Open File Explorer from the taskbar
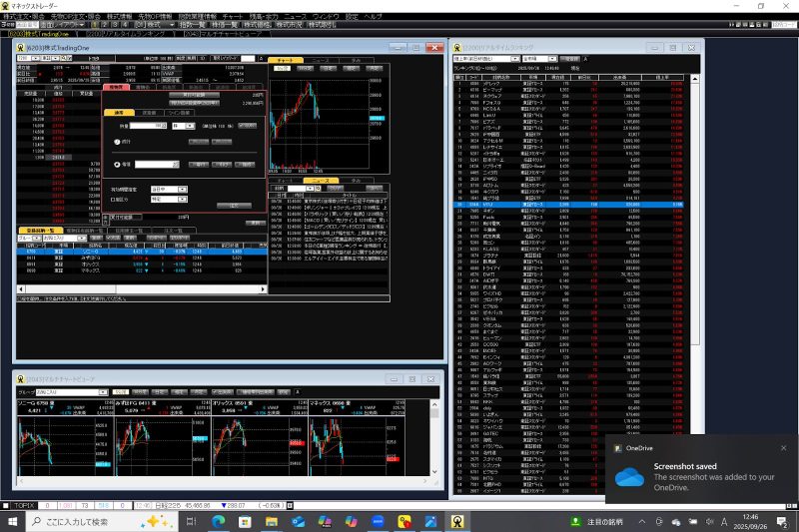This screenshot has width=799, height=532. [x=271, y=521]
